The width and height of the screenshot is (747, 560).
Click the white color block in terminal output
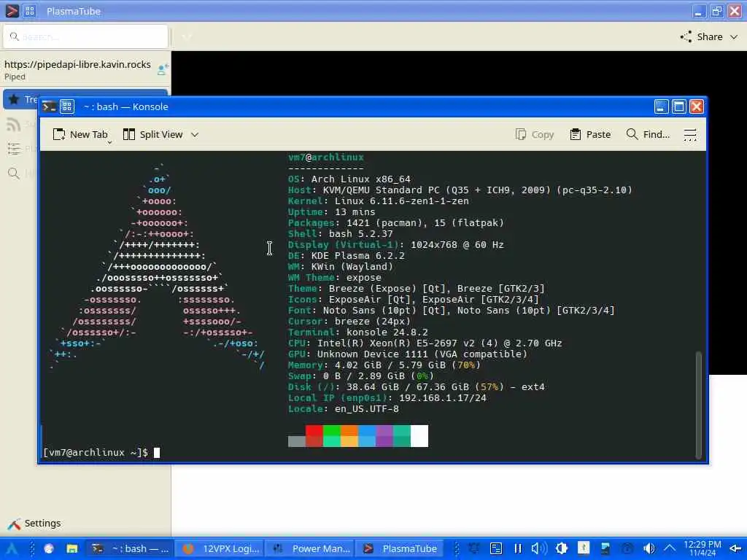click(x=419, y=436)
